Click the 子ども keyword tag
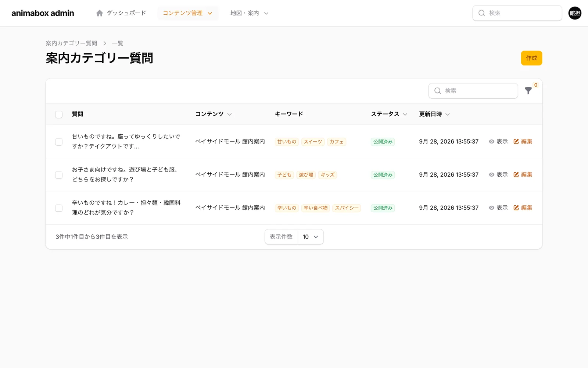This screenshot has width=588, height=368. (x=284, y=175)
